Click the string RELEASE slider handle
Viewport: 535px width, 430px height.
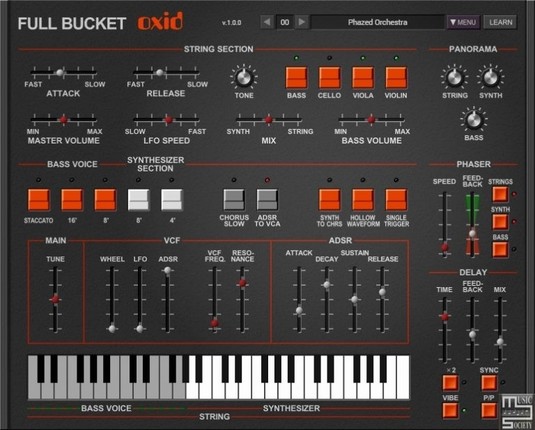tap(159, 72)
